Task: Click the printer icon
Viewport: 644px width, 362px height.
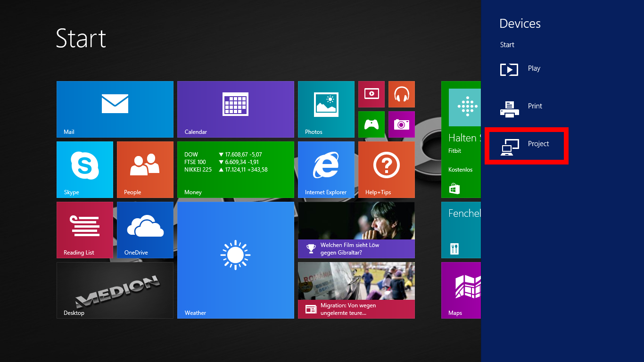Action: pos(509,109)
